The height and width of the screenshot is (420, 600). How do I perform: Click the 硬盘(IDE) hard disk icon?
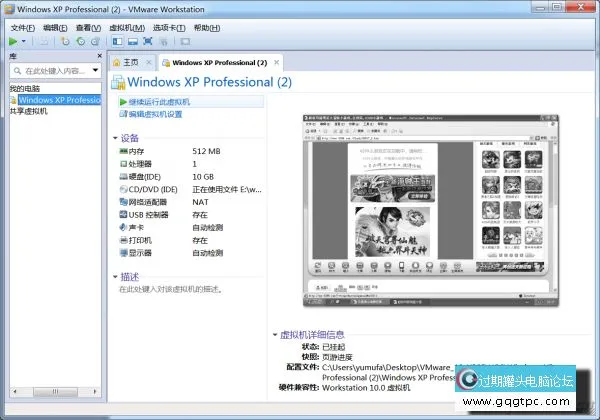[x=123, y=176]
